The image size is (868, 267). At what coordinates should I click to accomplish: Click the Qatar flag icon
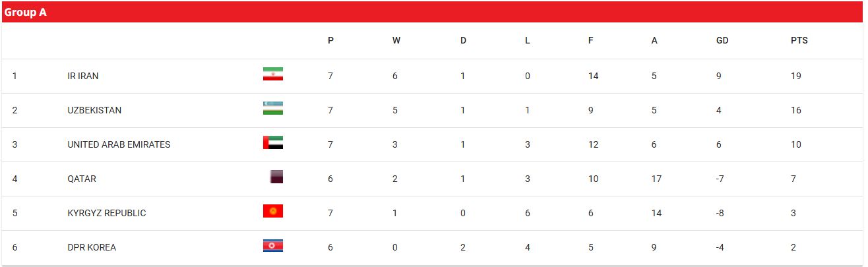(276, 177)
